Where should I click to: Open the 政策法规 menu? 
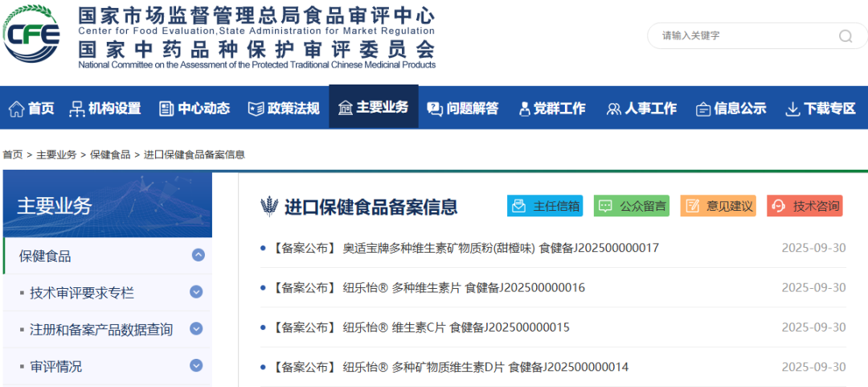(x=293, y=108)
